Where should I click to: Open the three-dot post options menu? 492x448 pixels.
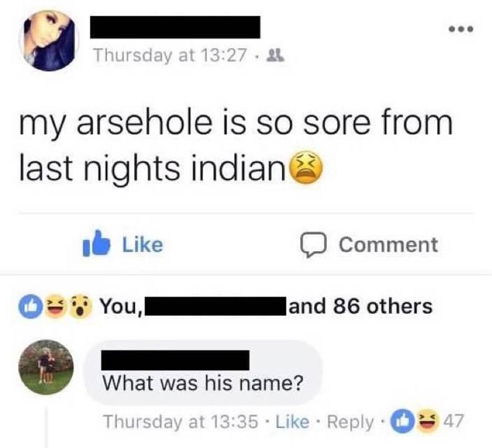(460, 29)
